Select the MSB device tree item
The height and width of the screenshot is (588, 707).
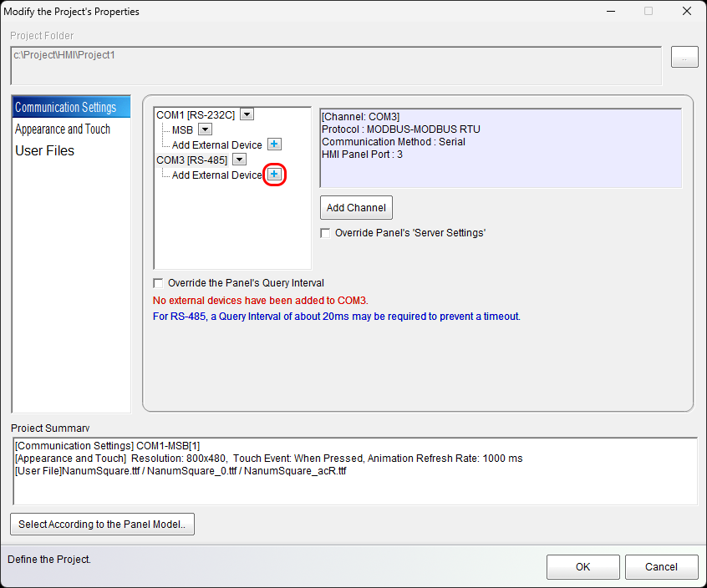pos(182,129)
